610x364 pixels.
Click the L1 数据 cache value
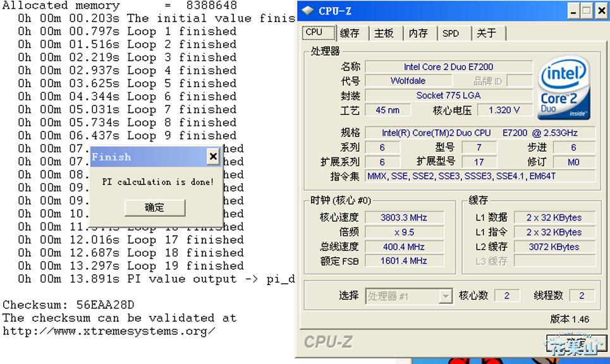pyautogui.click(x=554, y=217)
